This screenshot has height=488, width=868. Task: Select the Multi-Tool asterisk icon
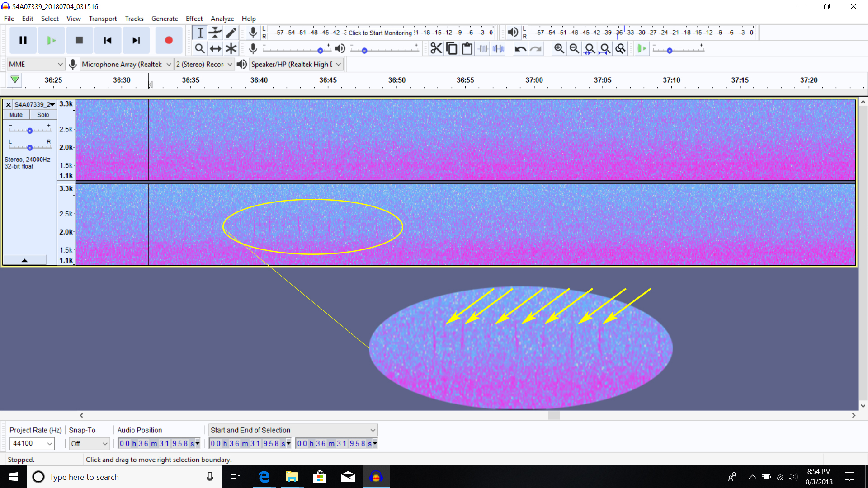tap(231, 48)
